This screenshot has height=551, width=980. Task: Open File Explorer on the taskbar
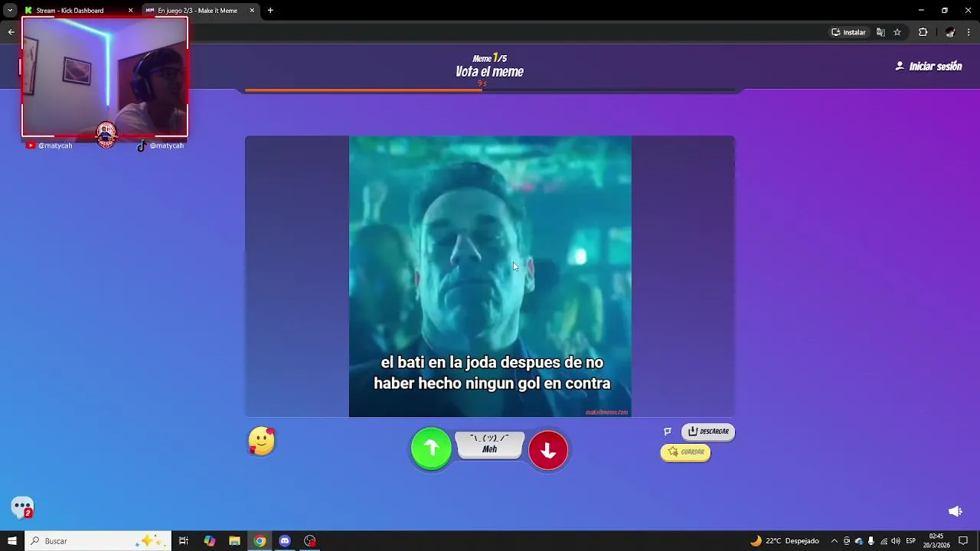tap(235, 541)
